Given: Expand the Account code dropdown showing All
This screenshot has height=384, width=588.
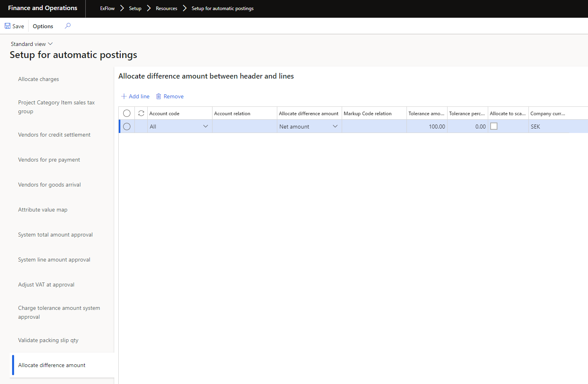Looking at the screenshot, I should click(206, 126).
